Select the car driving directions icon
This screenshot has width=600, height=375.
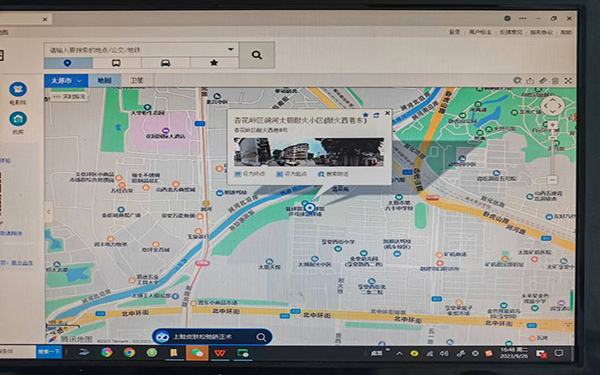pyautogui.click(x=165, y=63)
